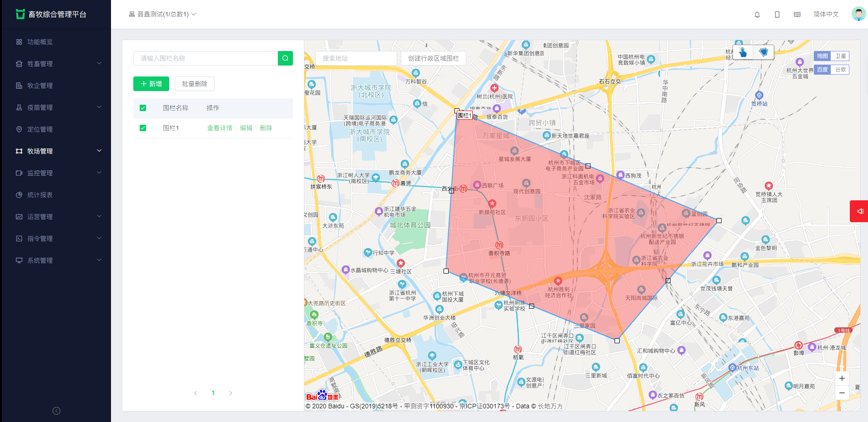Expand the 运营管理 menu
Screen dimensions: 868x422
(99, 216)
